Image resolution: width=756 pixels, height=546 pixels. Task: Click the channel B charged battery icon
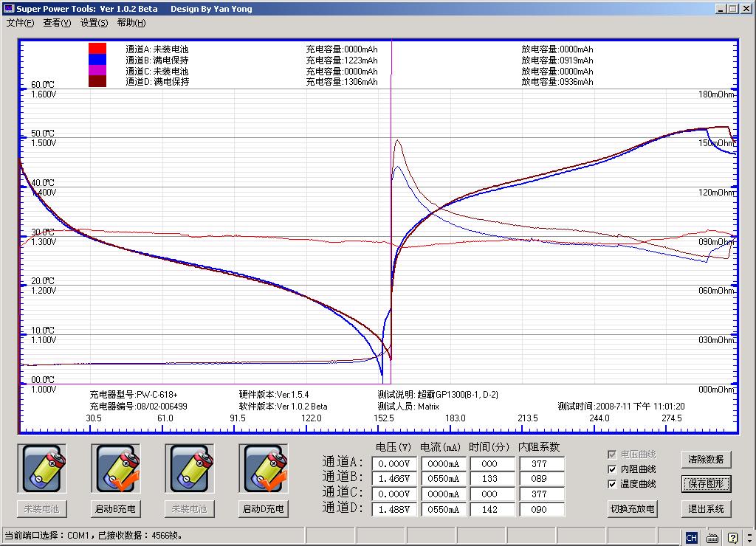116,469
